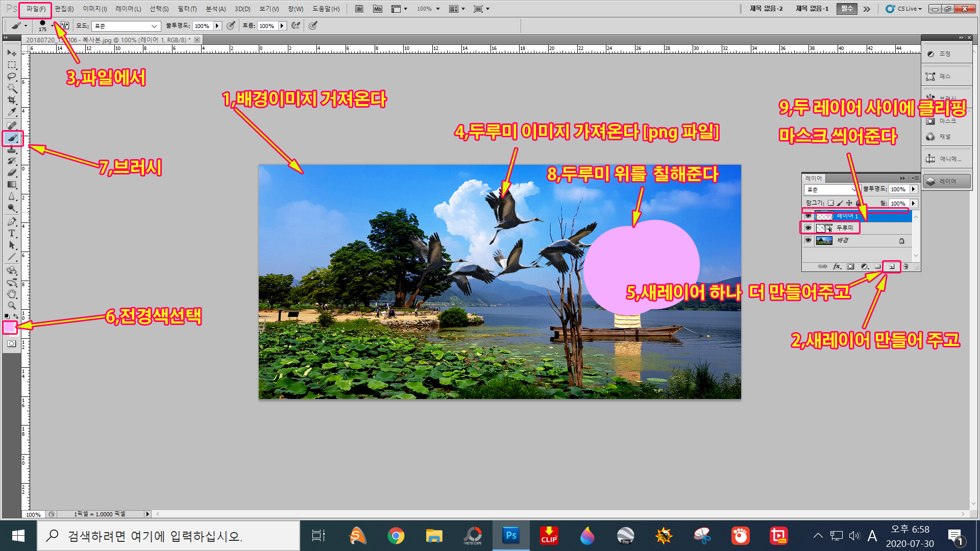The height and width of the screenshot is (551, 980).
Task: Select the Crop tool
Action: [x=12, y=101]
